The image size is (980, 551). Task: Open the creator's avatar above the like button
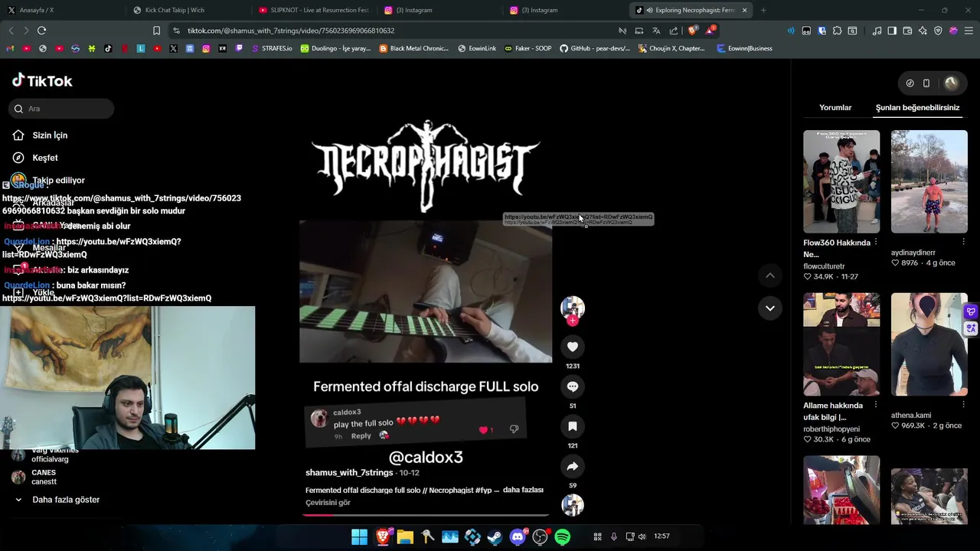(573, 307)
